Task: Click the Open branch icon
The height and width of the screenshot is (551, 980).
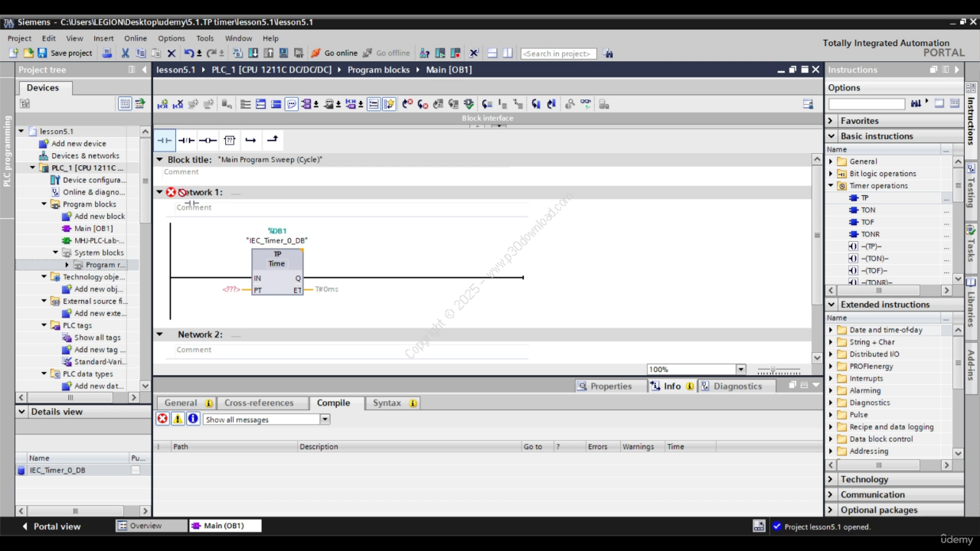Action: click(x=250, y=140)
